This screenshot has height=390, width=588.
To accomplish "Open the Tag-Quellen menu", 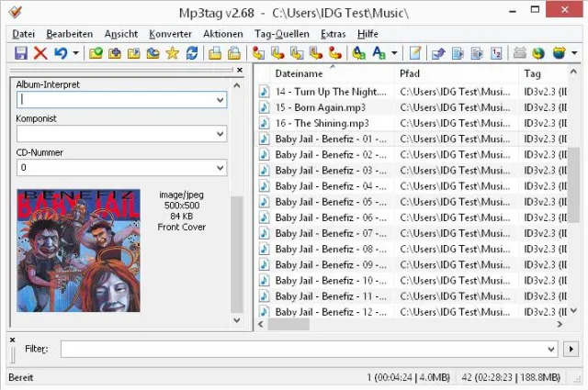I will pyautogui.click(x=281, y=33).
